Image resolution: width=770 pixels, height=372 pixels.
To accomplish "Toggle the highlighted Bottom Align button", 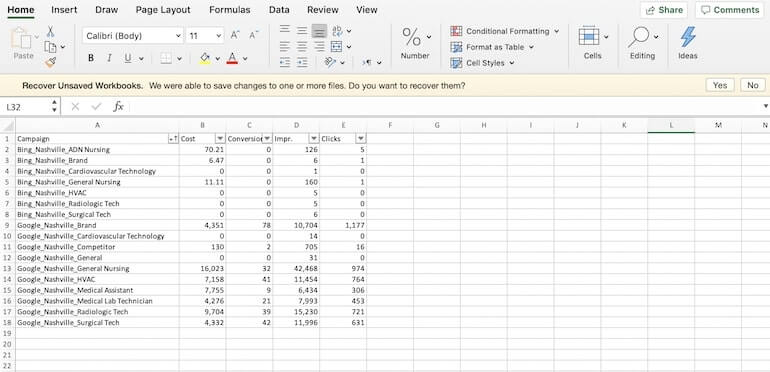I will (x=319, y=31).
